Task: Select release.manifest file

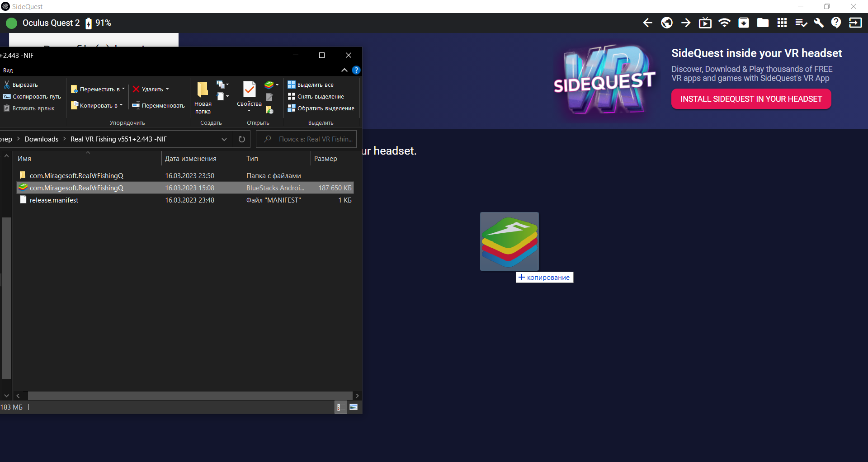Action: [185, 200]
